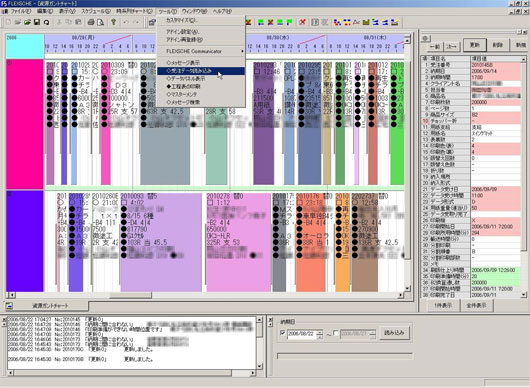
Task: Open the スケジュール menu
Action: [x=96, y=11]
